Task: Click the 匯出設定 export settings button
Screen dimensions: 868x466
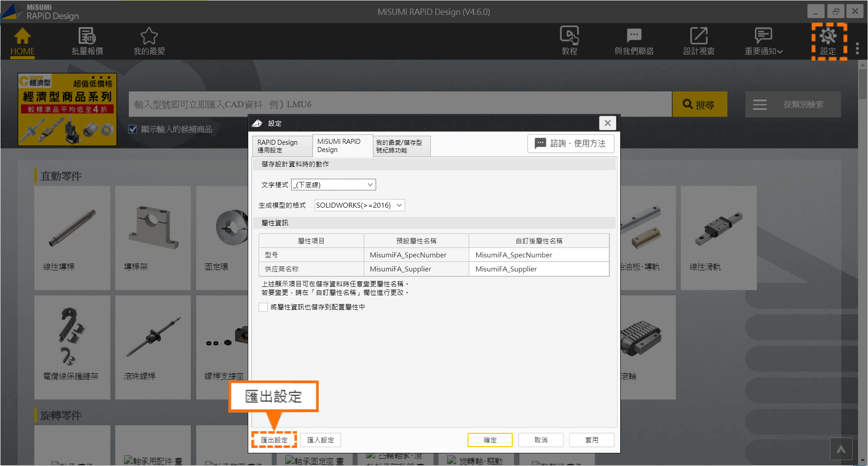Action: pos(274,439)
